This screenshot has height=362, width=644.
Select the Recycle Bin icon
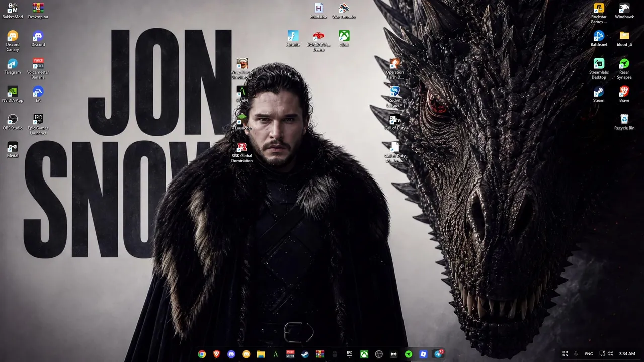624,122
